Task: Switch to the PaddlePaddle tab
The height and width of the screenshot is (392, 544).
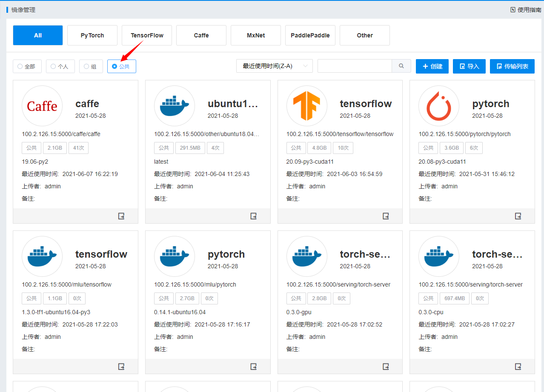Action: (x=310, y=35)
